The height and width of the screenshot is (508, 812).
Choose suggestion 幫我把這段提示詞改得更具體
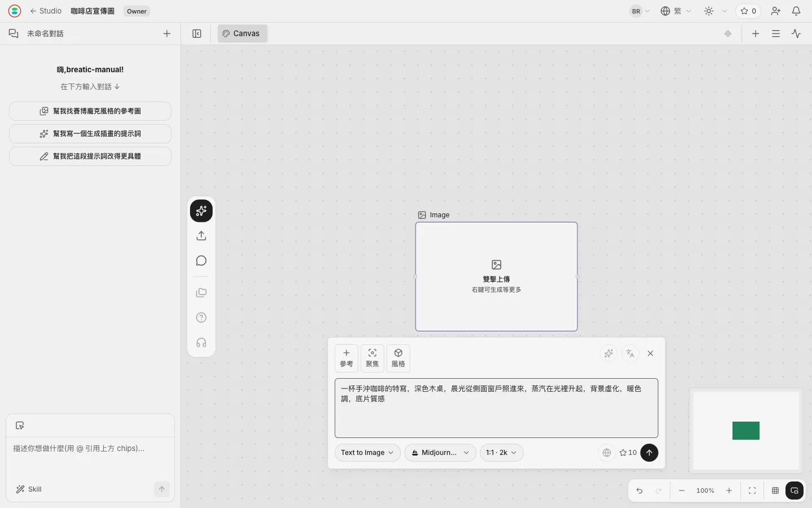click(x=90, y=156)
